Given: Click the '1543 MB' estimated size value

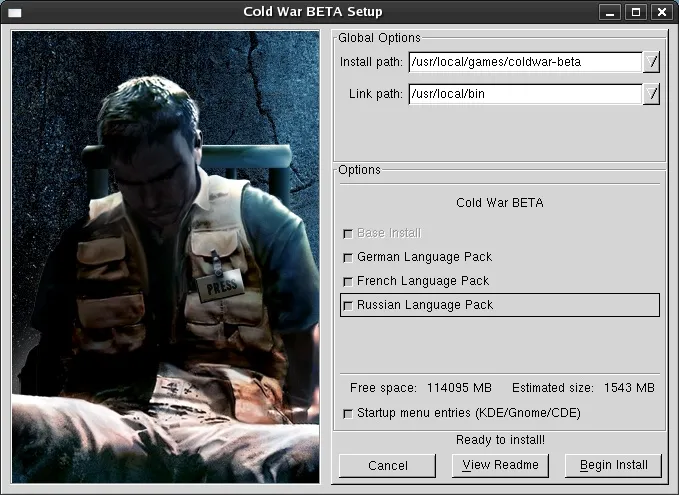Looking at the screenshot, I should coord(629,388).
